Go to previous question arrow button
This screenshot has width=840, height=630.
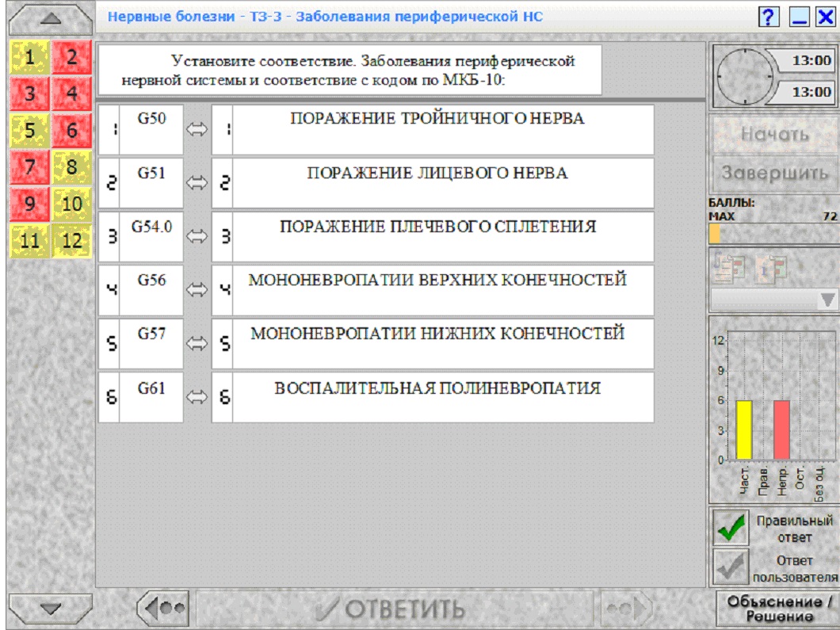[164, 609]
